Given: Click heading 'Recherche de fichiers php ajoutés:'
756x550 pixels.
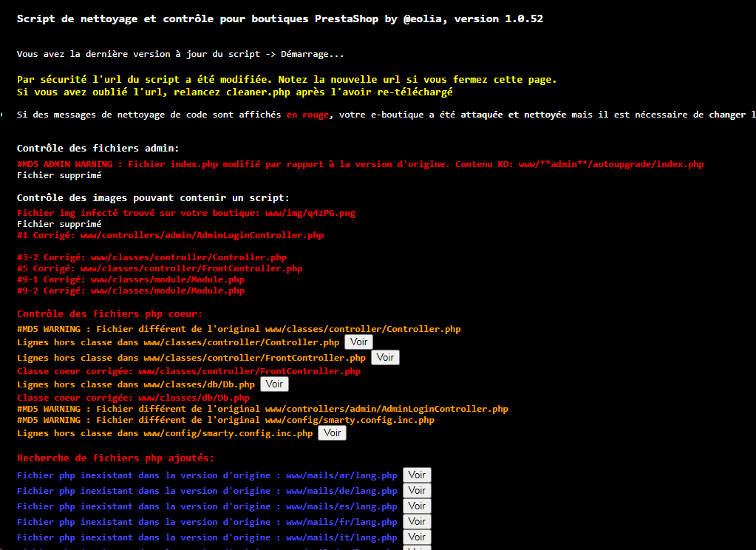Looking at the screenshot, I should (115, 458).
